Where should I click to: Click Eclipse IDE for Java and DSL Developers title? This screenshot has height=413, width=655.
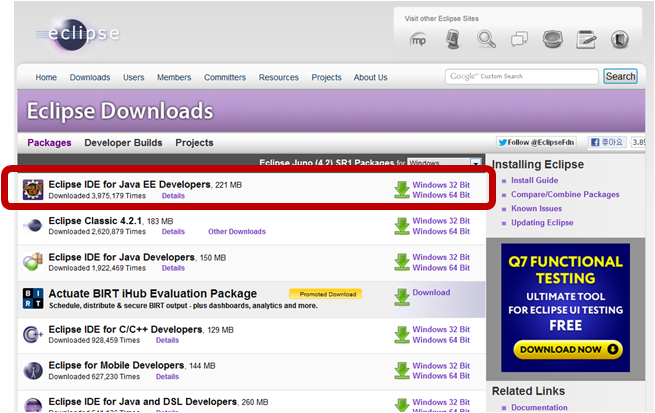143,402
